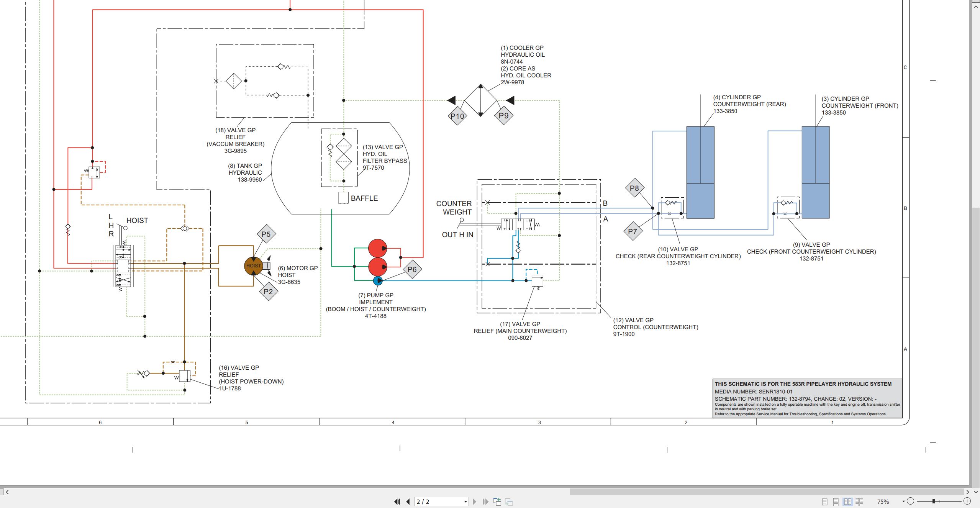
Task: Go to the previous page
Action: pos(408,501)
